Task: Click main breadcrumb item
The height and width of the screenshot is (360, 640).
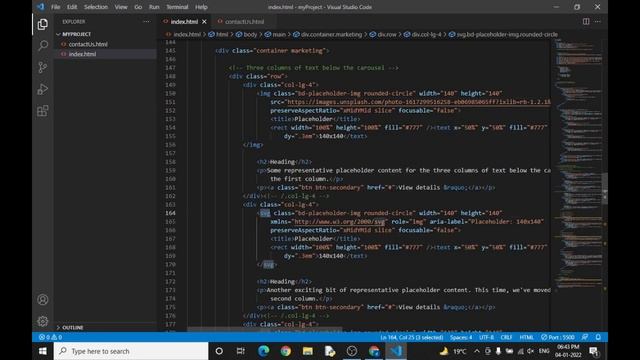Action: pyautogui.click(x=279, y=34)
